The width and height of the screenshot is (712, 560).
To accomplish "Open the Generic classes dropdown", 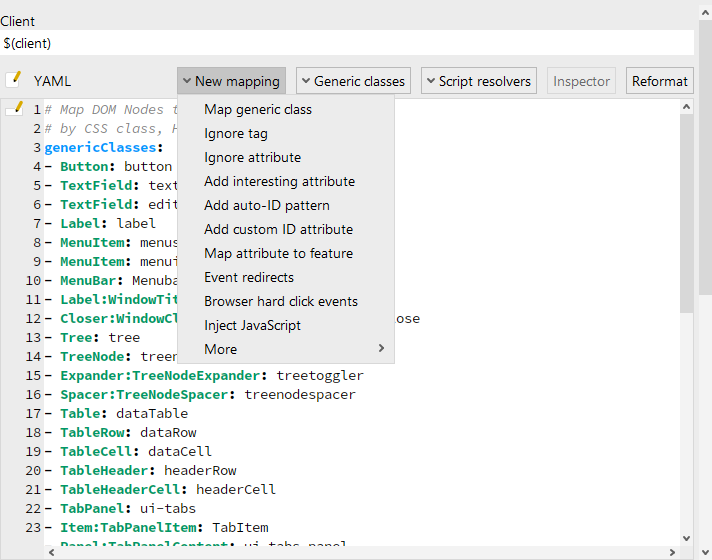I will 353,81.
